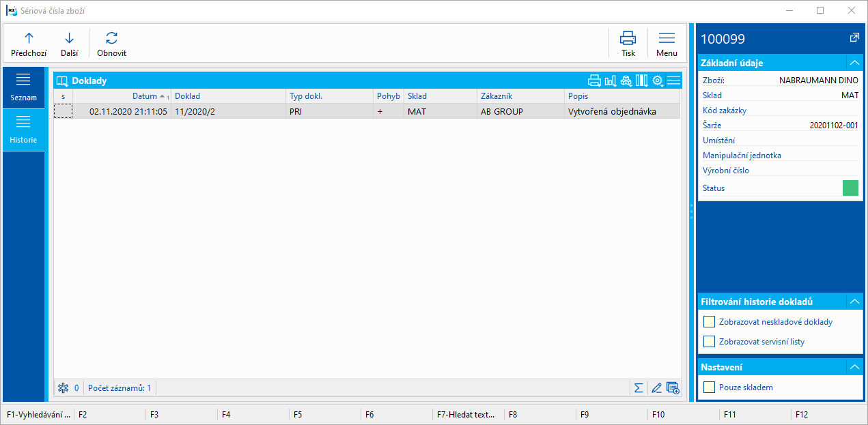Pop out the 100099 detail panel
This screenshot has height=425, width=868.
tap(854, 38)
